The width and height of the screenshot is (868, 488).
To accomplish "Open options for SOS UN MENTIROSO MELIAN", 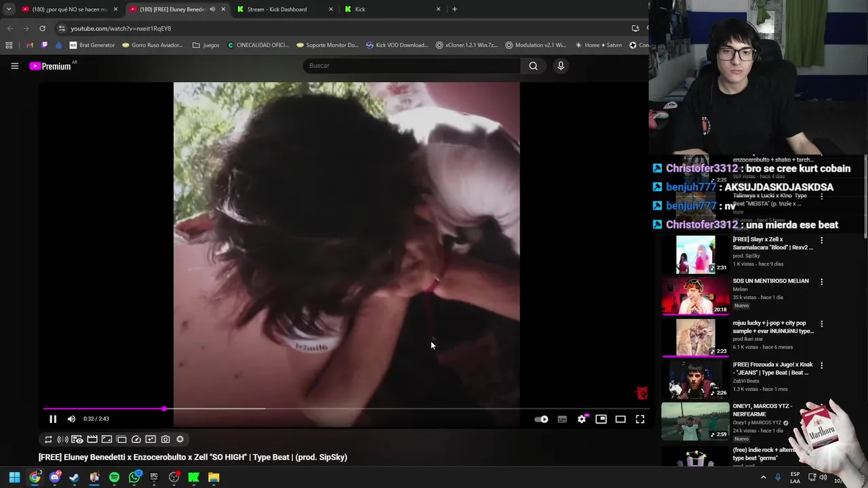I will coord(821,282).
